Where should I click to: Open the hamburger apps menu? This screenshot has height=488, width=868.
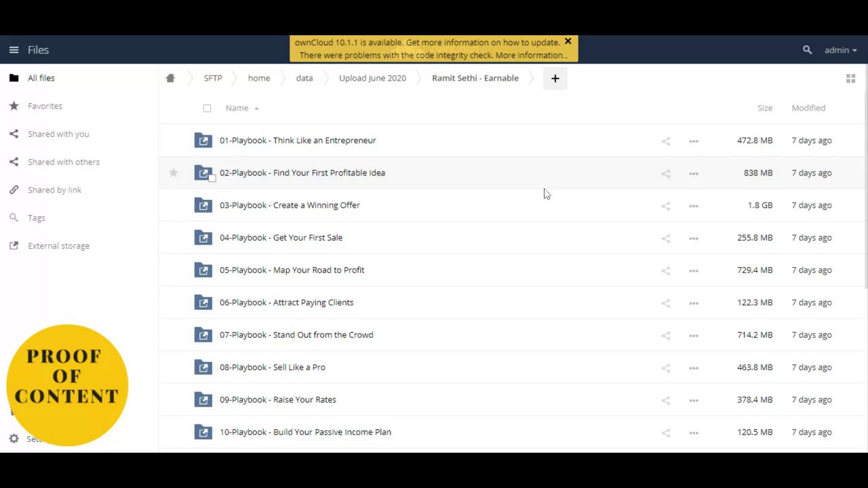tap(14, 50)
